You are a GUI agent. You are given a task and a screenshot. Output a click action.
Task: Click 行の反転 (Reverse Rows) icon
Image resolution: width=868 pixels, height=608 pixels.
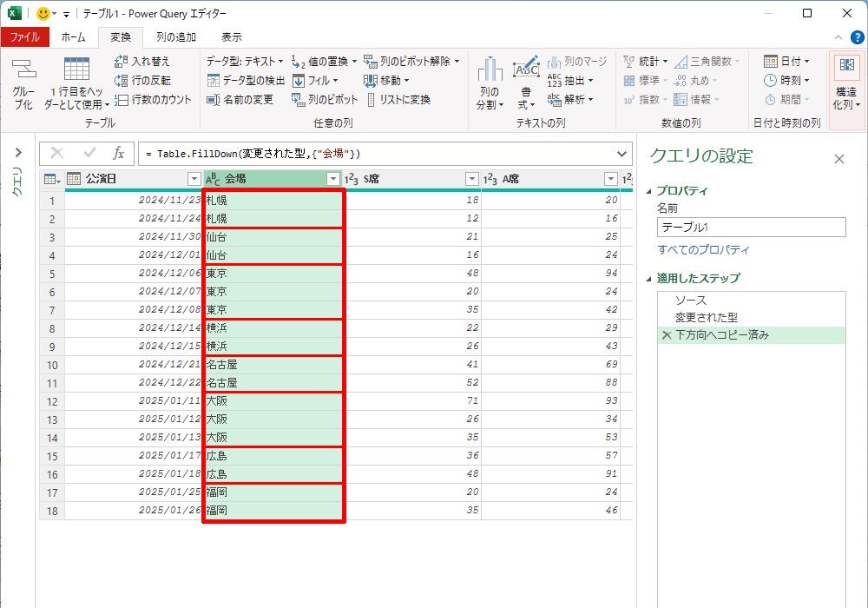point(122,81)
